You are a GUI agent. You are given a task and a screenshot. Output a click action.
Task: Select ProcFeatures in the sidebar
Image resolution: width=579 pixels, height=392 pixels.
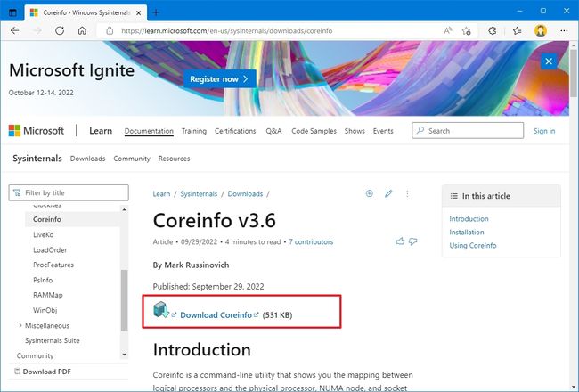[53, 265]
